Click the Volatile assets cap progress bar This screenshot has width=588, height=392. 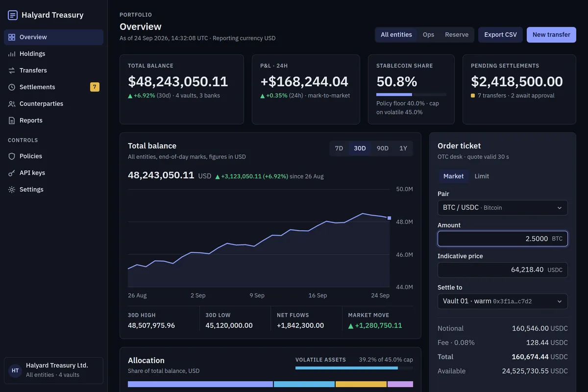coord(354,368)
